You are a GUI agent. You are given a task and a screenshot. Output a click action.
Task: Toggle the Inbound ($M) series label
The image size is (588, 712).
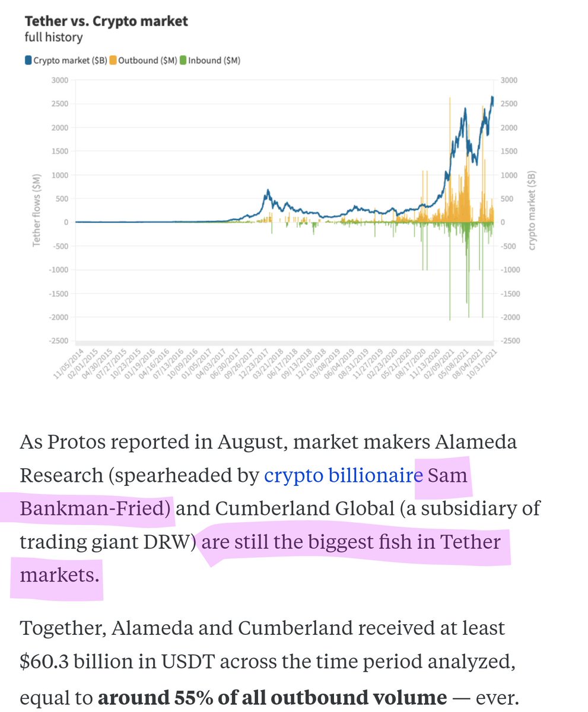(214, 60)
